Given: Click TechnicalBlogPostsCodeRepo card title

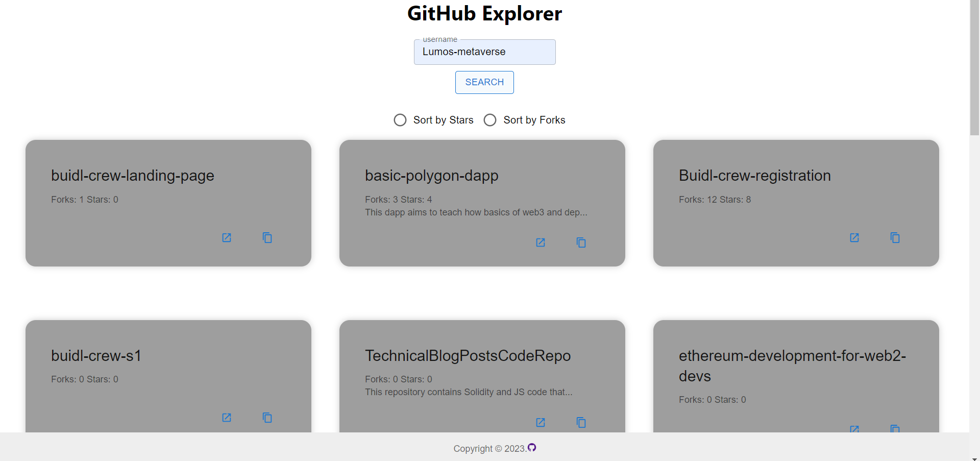Looking at the screenshot, I should (x=468, y=356).
